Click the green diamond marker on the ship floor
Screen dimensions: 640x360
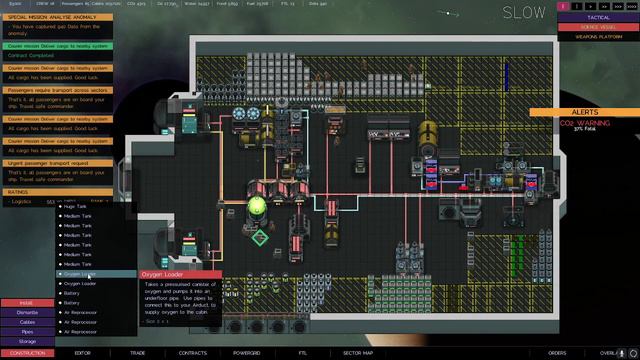click(x=260, y=238)
